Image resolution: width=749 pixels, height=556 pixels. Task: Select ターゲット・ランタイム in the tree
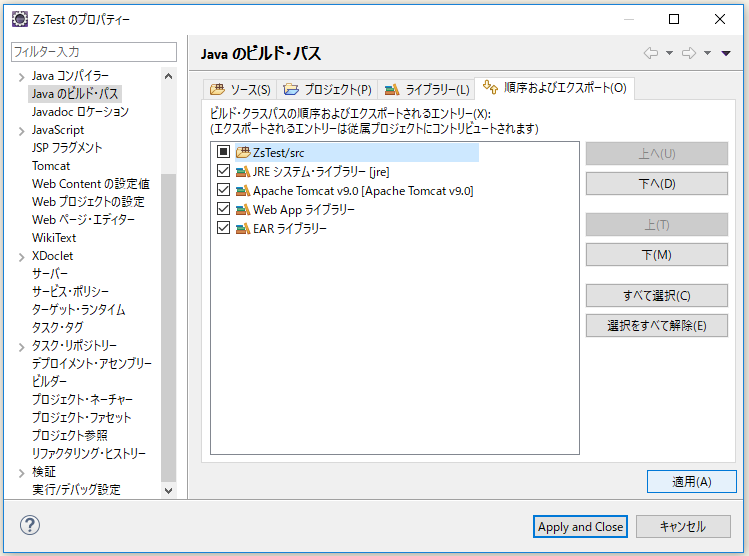click(x=78, y=310)
